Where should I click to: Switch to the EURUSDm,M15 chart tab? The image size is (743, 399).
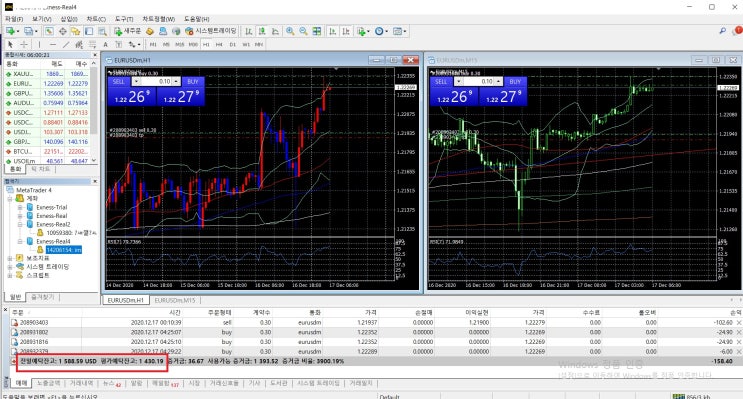pos(175,300)
